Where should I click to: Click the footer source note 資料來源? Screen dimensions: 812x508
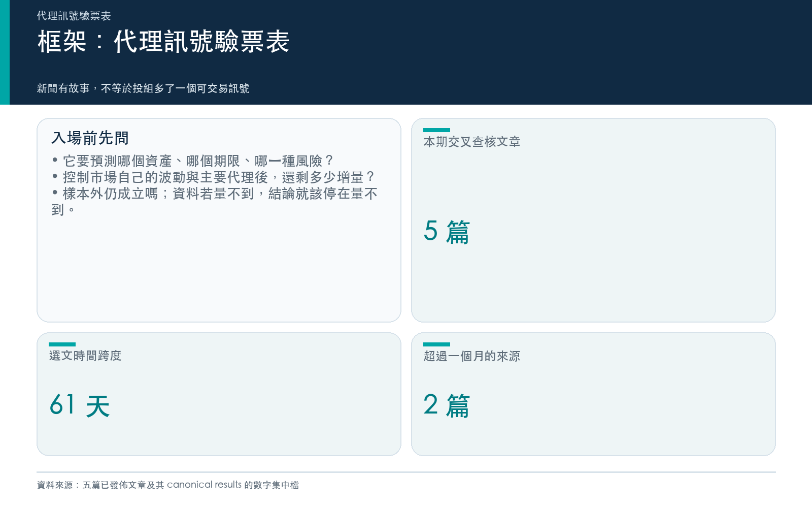click(x=168, y=485)
